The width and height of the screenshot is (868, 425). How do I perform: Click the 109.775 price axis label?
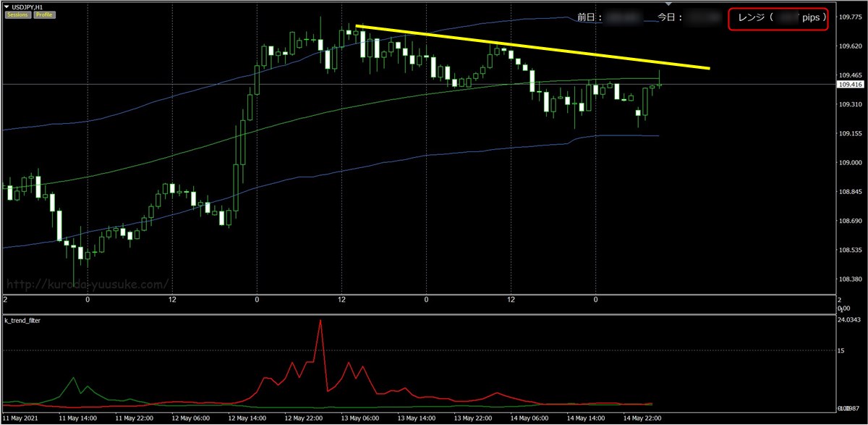[851, 17]
